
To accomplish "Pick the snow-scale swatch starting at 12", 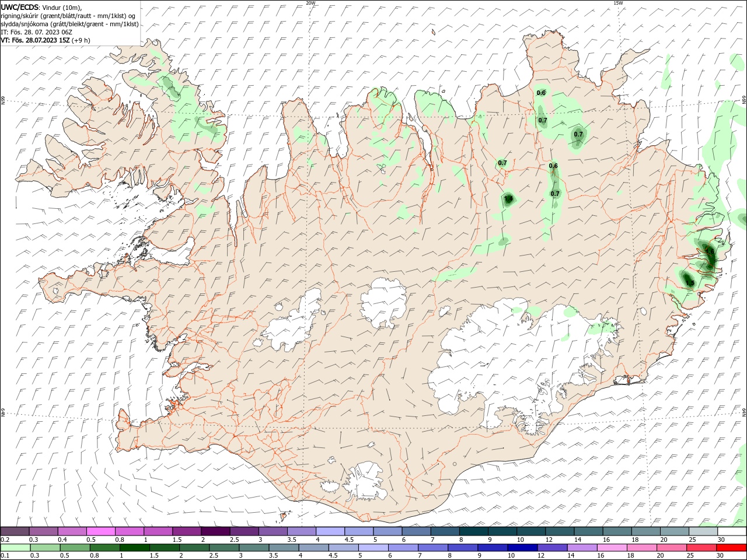I will point(560,531).
